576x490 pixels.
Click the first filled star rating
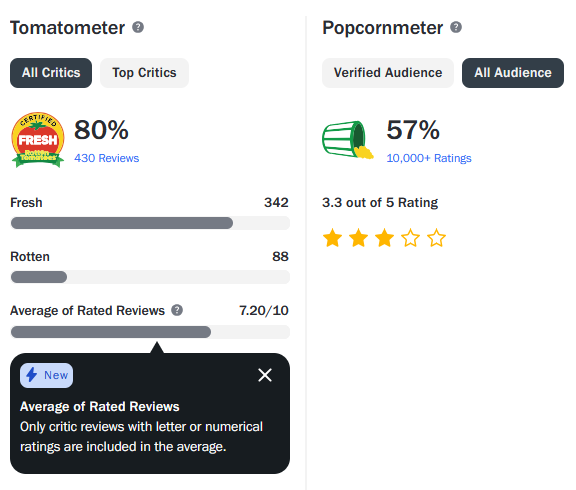(x=332, y=238)
